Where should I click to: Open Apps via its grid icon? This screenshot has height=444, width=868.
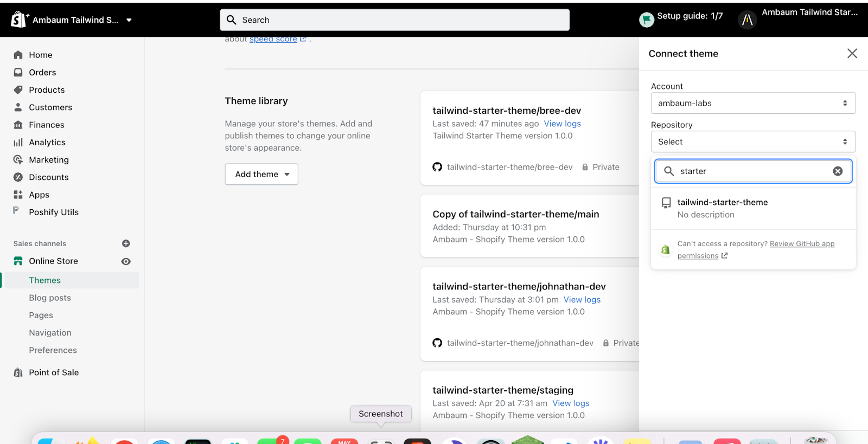coord(18,195)
